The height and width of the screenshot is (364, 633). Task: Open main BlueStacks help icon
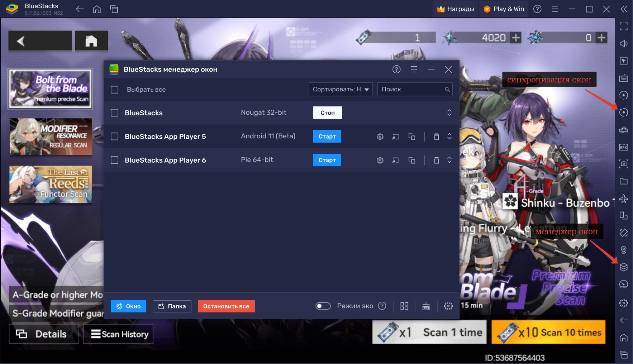point(537,9)
